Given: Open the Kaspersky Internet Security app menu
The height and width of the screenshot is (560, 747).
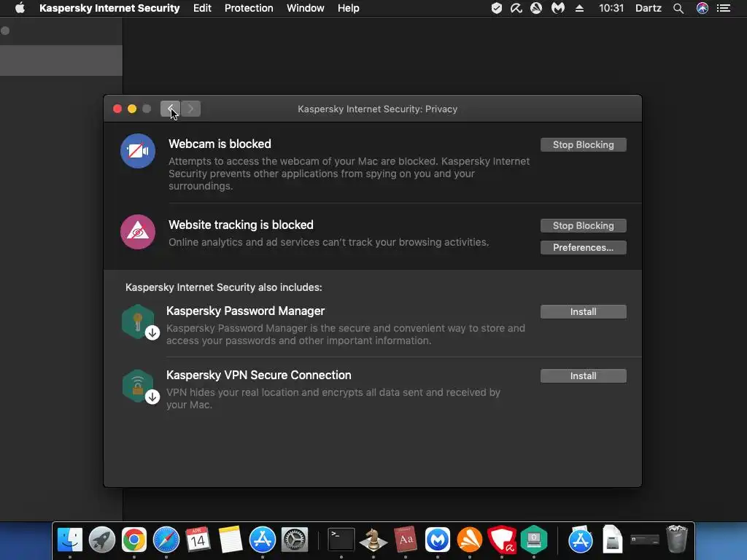Looking at the screenshot, I should 109,8.
